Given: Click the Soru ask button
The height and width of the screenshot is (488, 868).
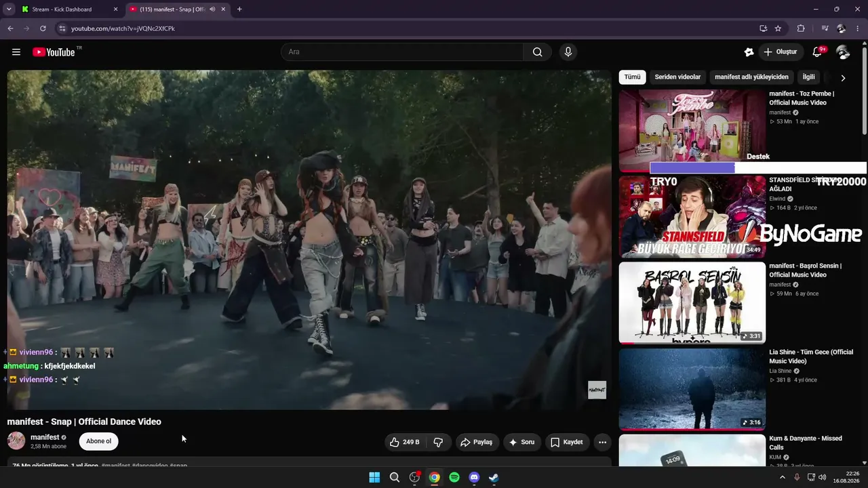Looking at the screenshot, I should (x=521, y=442).
